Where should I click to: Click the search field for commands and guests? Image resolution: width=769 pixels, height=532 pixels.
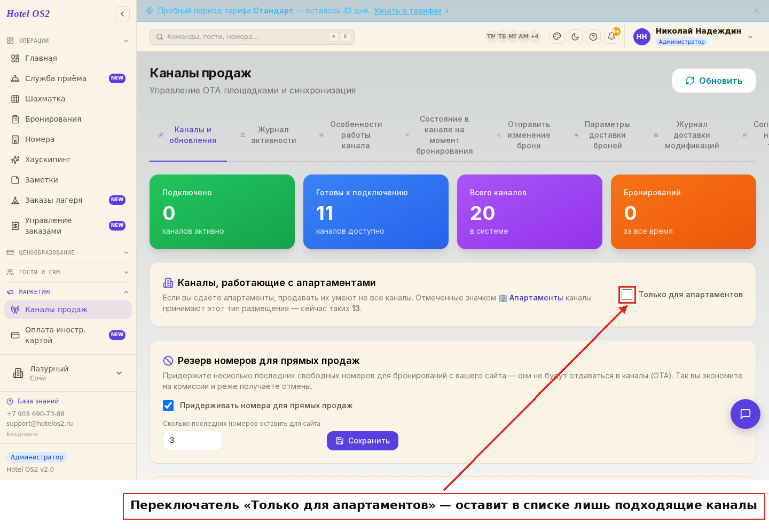point(252,37)
